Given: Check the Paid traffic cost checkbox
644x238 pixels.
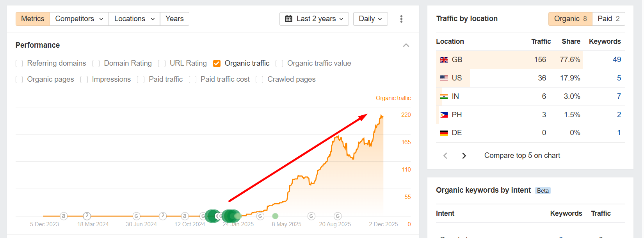Looking at the screenshot, I should pyautogui.click(x=192, y=79).
